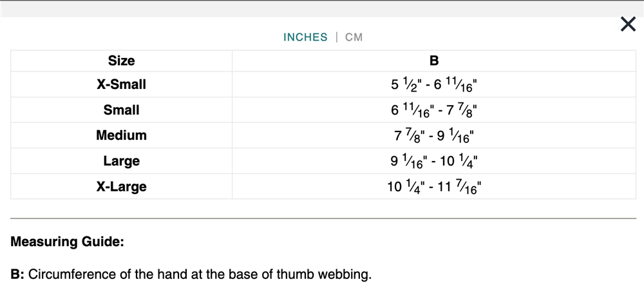Screen dimensions: 644x308
Task: Select the Small size row label
Action: tap(121, 110)
